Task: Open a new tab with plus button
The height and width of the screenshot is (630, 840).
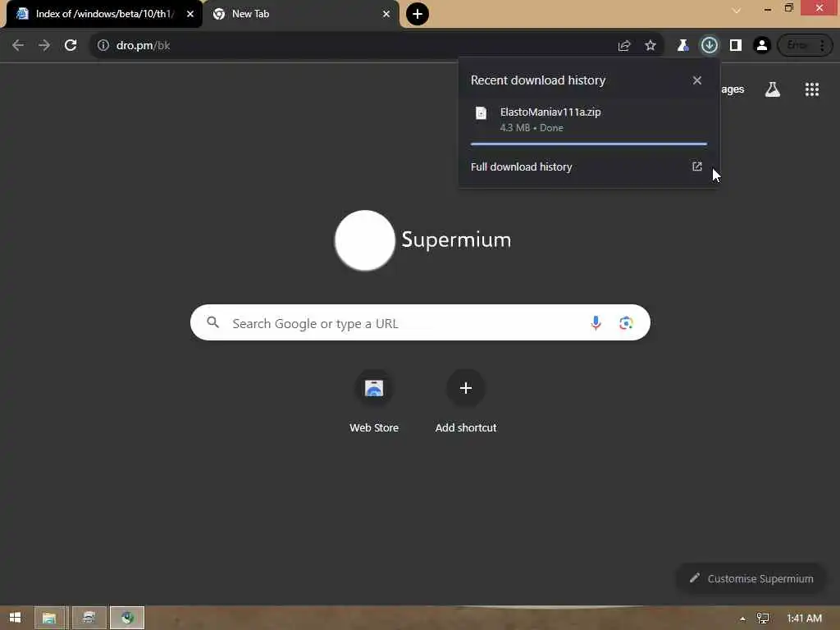Action: (x=418, y=14)
